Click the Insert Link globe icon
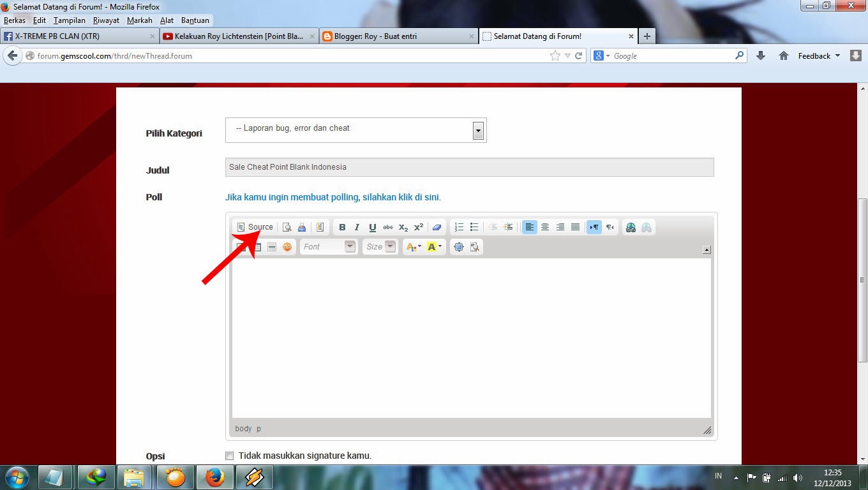The width and height of the screenshot is (868, 490). (631, 227)
